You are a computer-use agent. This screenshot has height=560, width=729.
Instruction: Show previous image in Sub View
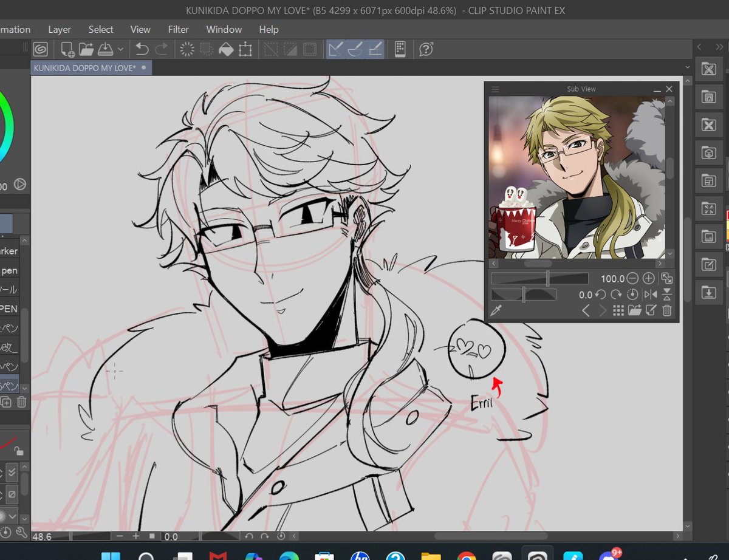point(586,310)
